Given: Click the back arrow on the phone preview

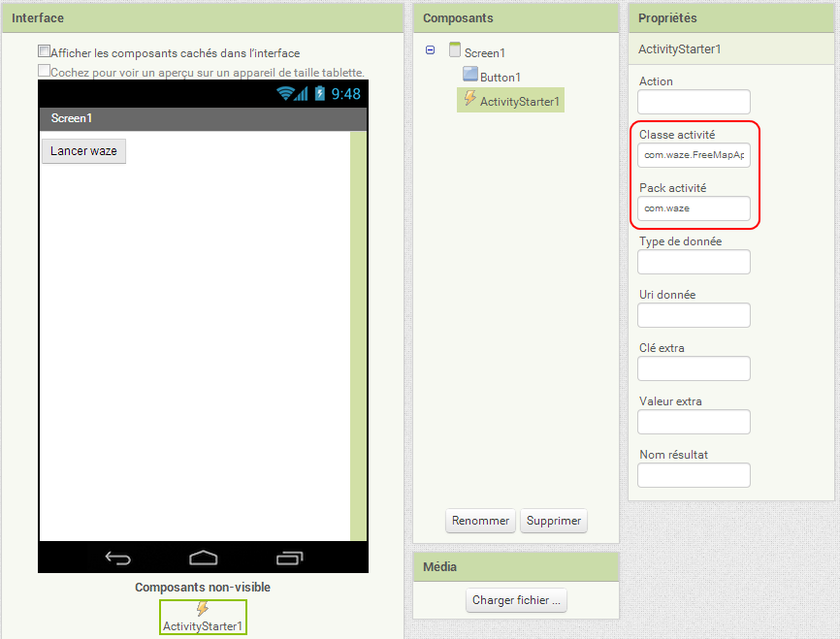Looking at the screenshot, I should pyautogui.click(x=118, y=559).
